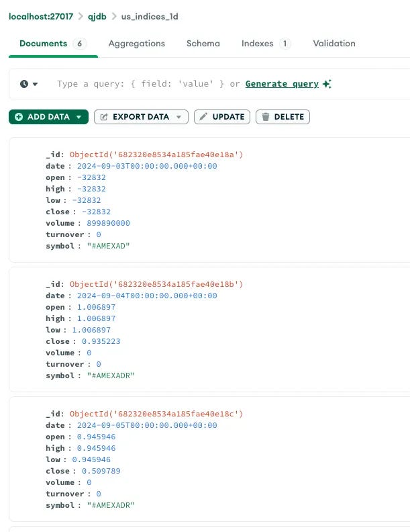Click the export icon in EXPORT DATA
This screenshot has width=410, height=532.
click(x=104, y=117)
